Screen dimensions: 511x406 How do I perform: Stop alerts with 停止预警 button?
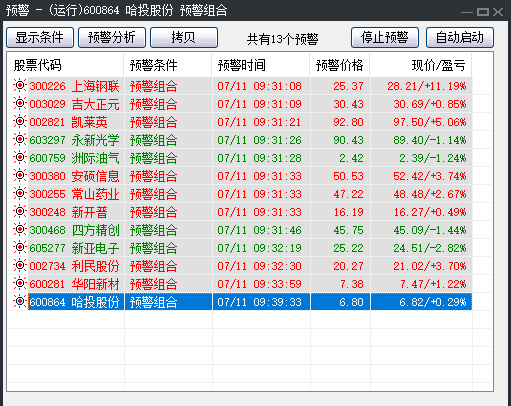tap(385, 37)
